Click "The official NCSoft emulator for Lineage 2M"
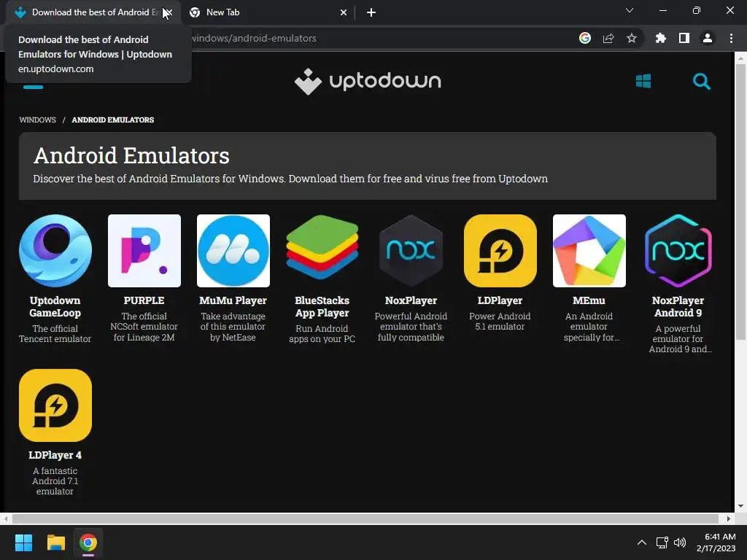This screenshot has height=560, width=747. click(x=144, y=327)
